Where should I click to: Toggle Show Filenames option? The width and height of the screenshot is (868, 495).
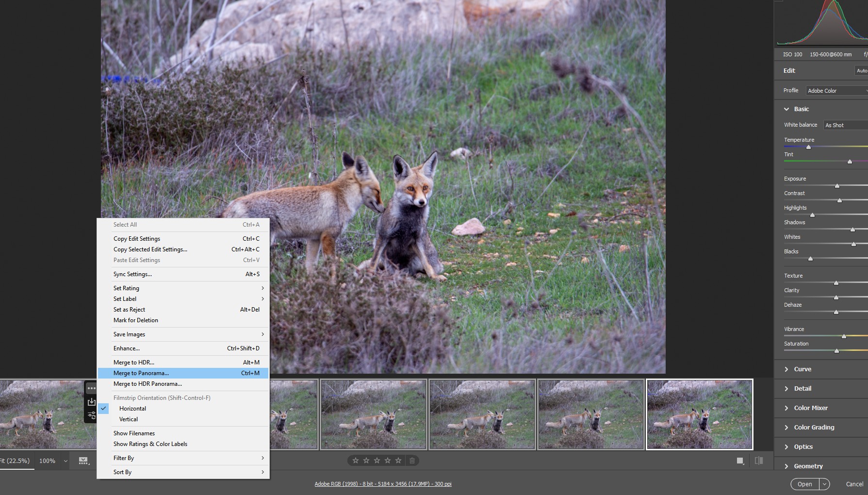tap(183, 433)
